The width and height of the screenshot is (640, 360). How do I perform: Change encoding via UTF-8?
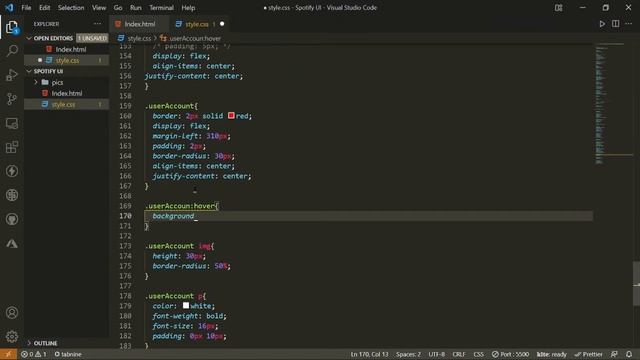click(436, 354)
